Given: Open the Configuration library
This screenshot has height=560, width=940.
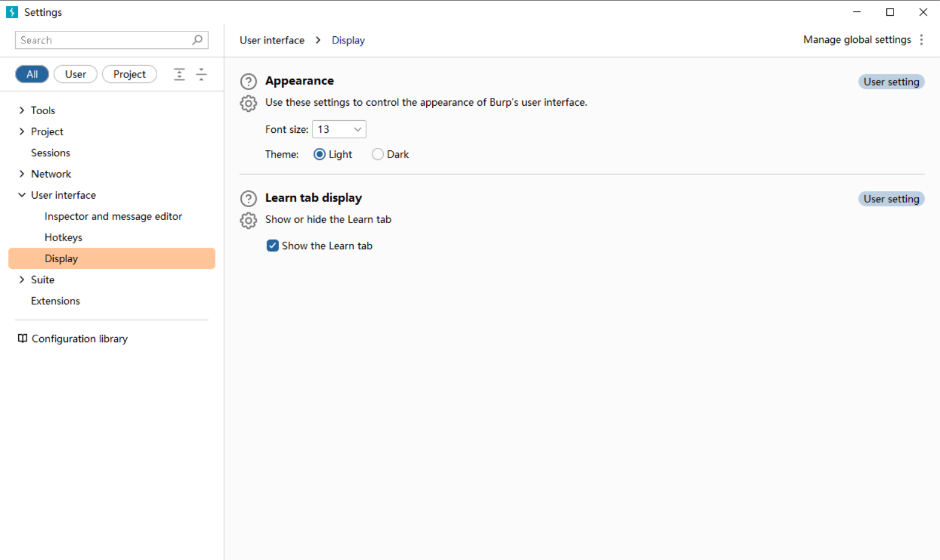Looking at the screenshot, I should tap(79, 339).
